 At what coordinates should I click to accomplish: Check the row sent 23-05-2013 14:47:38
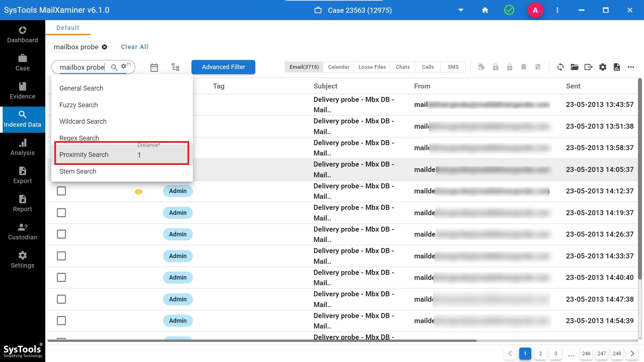[61, 299]
